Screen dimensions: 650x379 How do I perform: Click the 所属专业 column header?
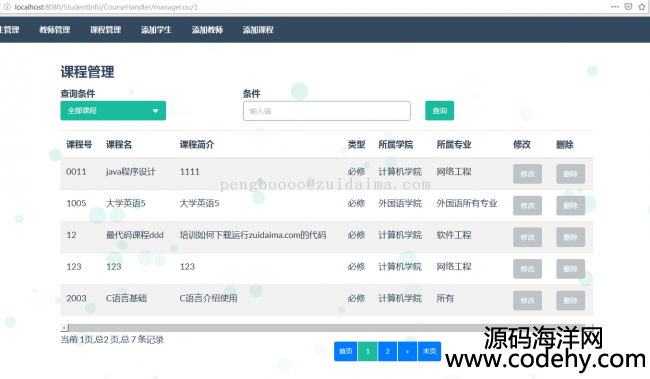click(454, 144)
